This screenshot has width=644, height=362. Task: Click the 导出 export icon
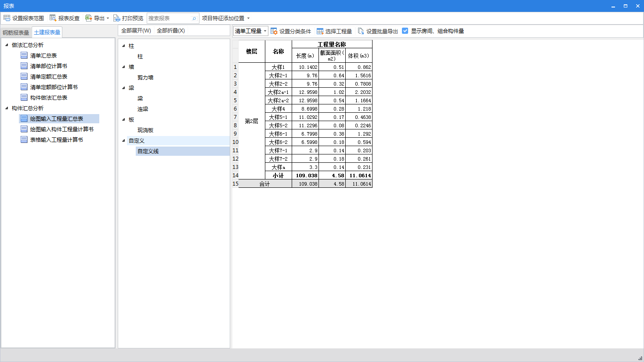(x=88, y=18)
